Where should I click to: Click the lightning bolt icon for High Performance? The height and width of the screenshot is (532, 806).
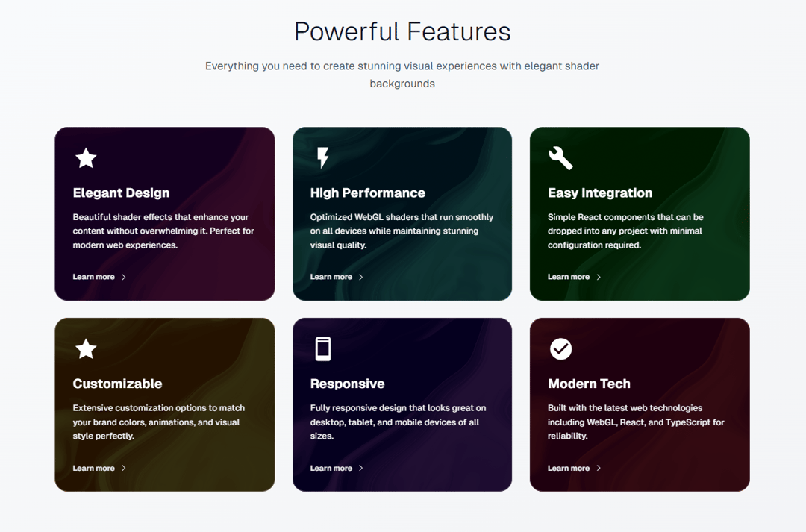point(323,157)
